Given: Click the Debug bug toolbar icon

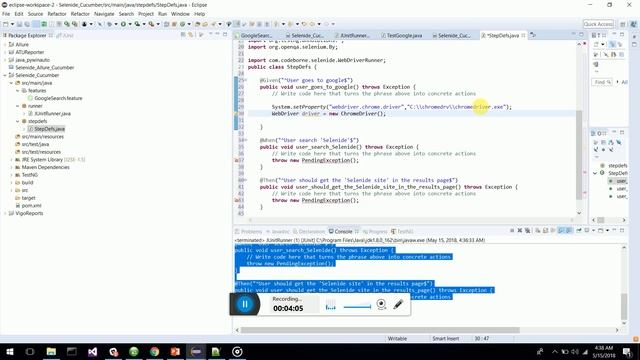Looking at the screenshot, I should [109, 24].
